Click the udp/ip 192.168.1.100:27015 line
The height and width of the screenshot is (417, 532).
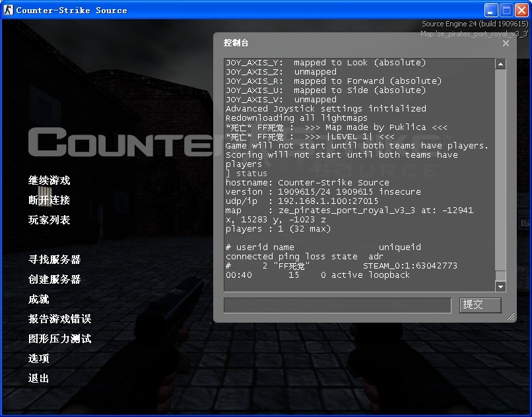pyautogui.click(x=302, y=201)
